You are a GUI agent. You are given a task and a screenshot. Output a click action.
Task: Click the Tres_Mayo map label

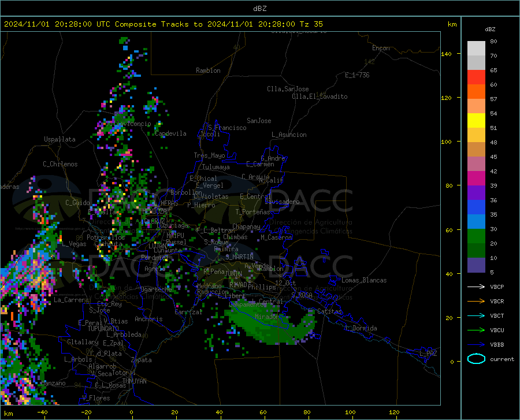point(209,155)
